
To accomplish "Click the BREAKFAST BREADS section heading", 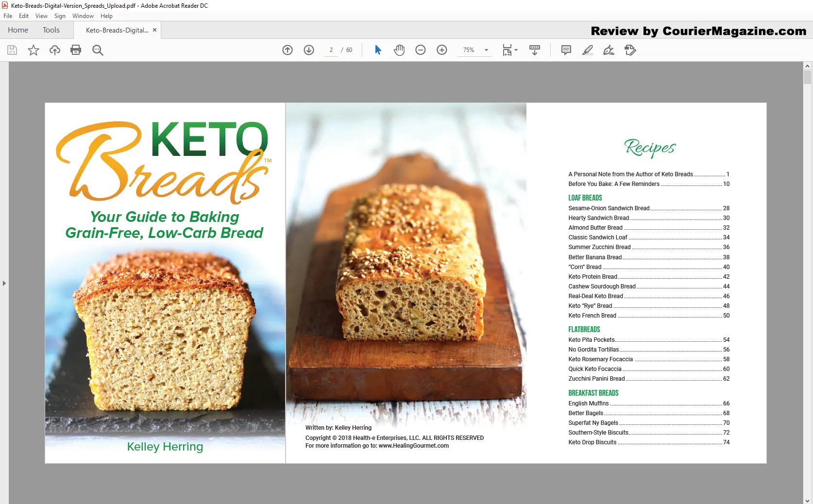I will coord(593,393).
